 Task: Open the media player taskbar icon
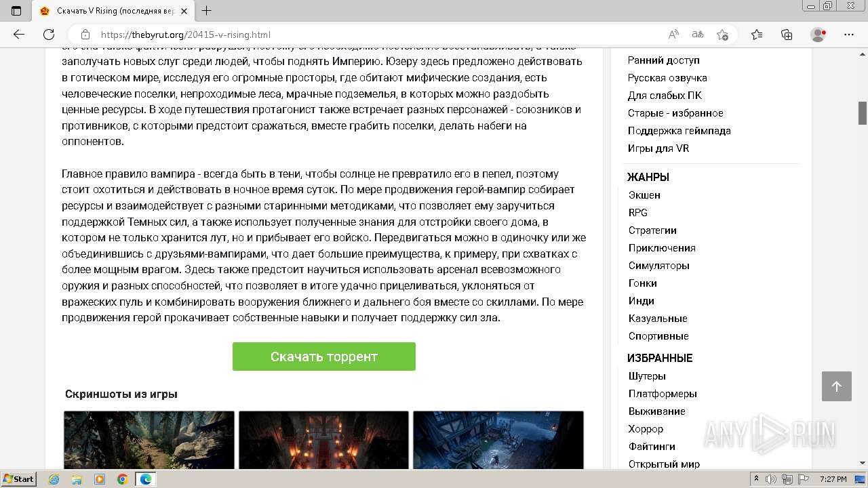point(100,479)
